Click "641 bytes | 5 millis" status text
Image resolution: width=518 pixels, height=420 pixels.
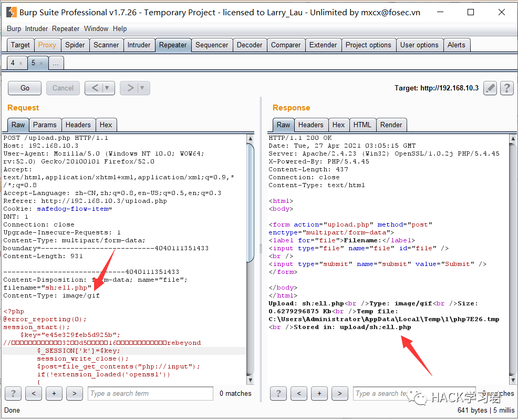(486, 410)
